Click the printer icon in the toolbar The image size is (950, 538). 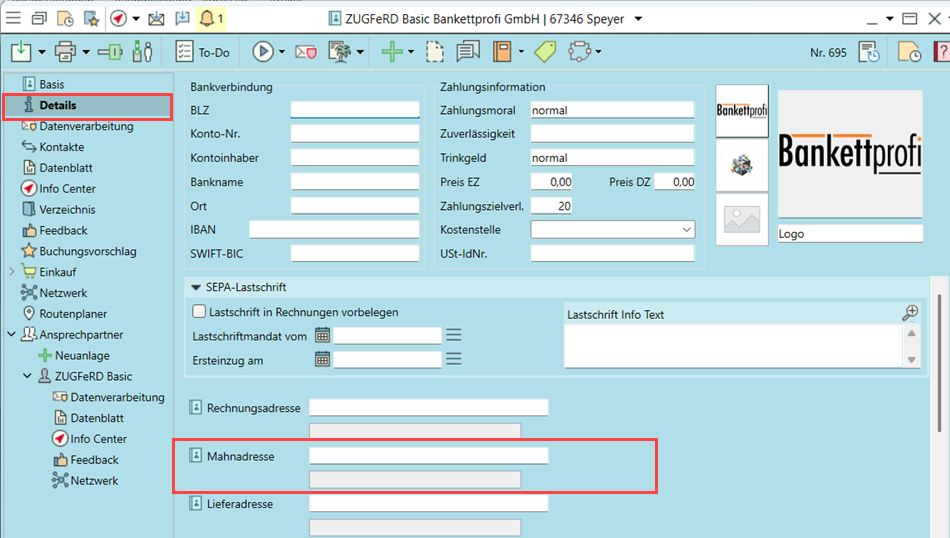click(x=65, y=51)
